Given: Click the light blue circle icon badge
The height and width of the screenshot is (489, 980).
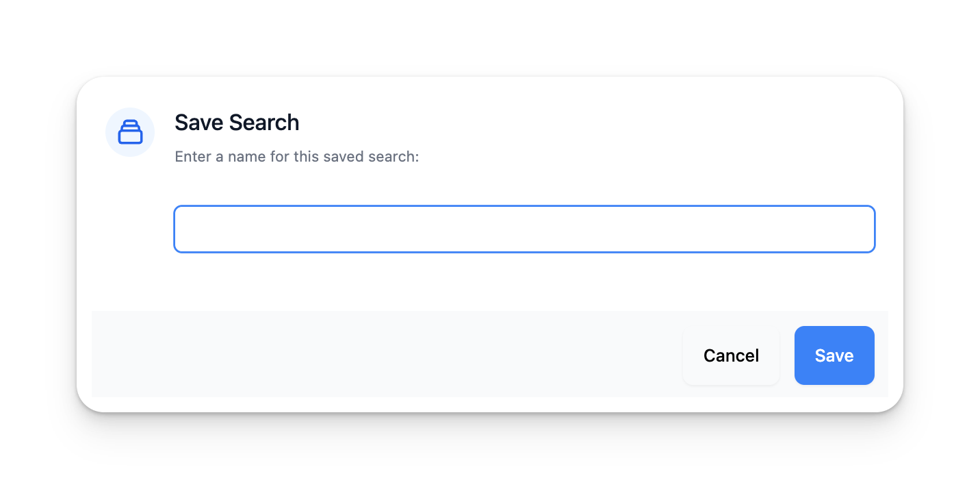Looking at the screenshot, I should click(x=130, y=132).
